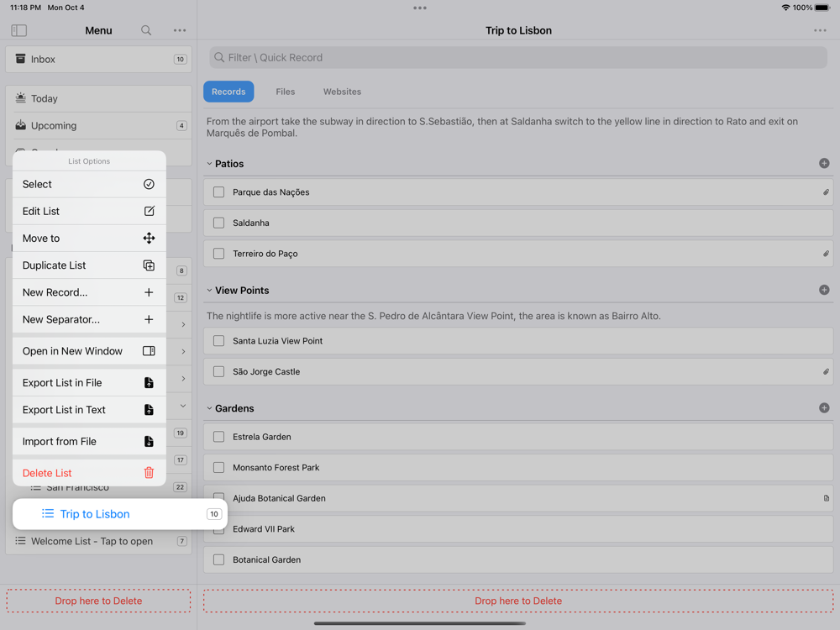Open attachment clip on Parque das Nações
This screenshot has width=840, height=630.
pyautogui.click(x=826, y=192)
